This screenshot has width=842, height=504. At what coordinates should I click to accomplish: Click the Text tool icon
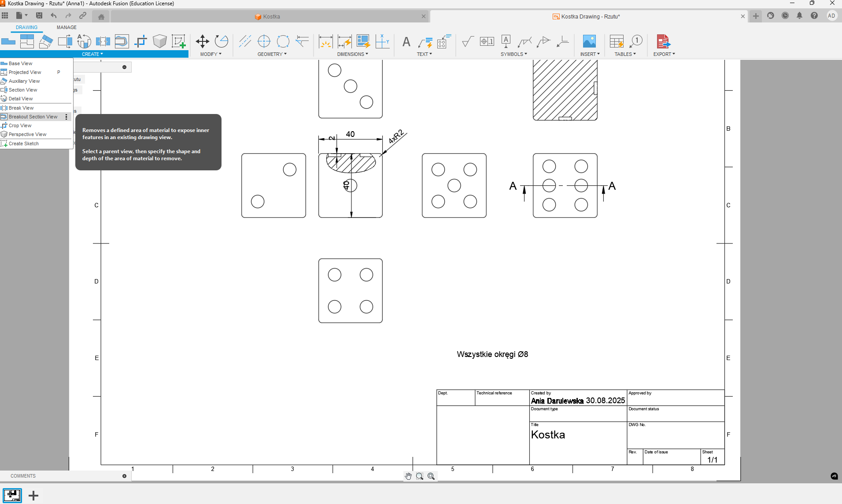[x=406, y=42]
